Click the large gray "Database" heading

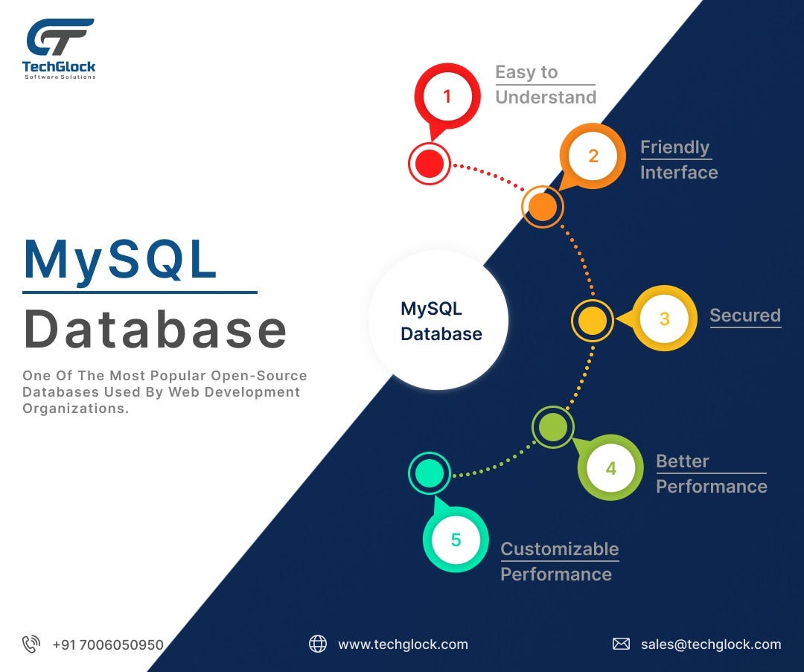click(156, 330)
